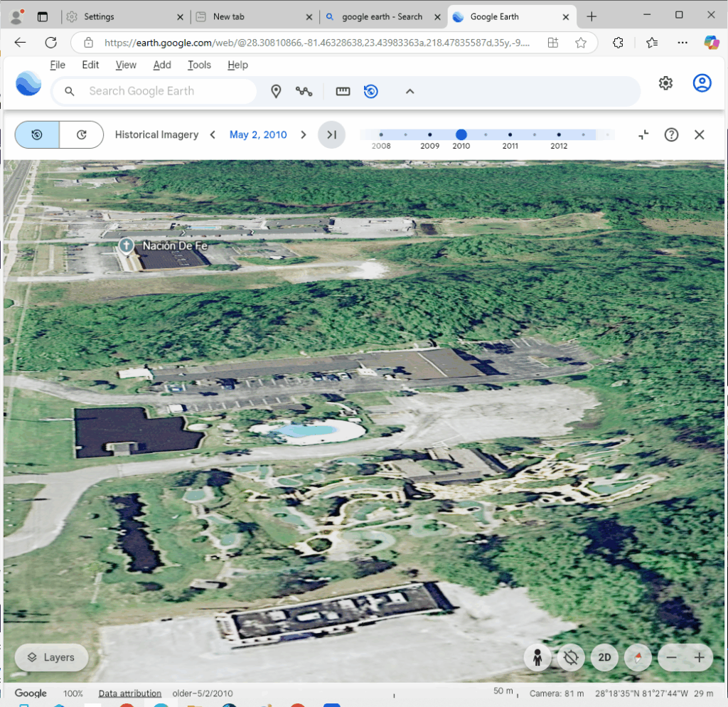Click the account profile icon
This screenshot has width=728, height=707.
pyautogui.click(x=702, y=83)
